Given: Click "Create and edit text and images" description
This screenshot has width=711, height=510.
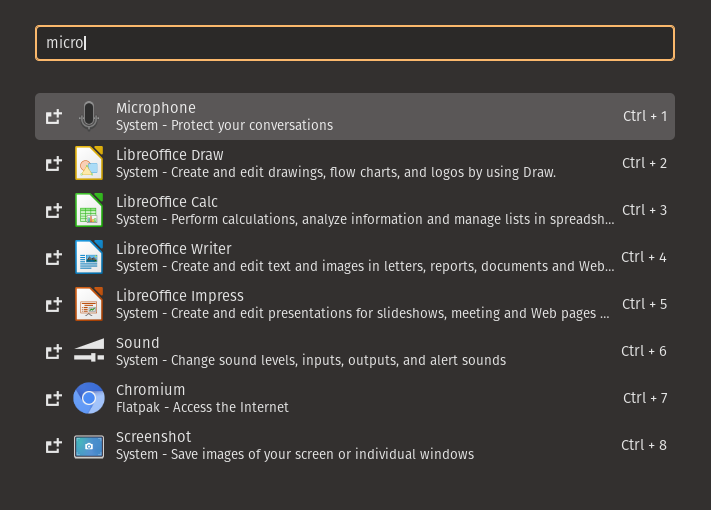Looking at the screenshot, I should coord(365,266).
